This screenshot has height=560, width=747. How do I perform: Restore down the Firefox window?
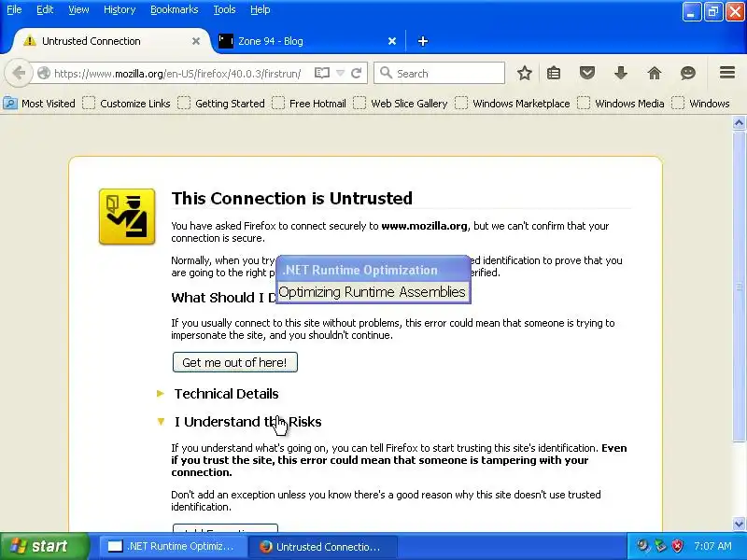[x=713, y=12]
